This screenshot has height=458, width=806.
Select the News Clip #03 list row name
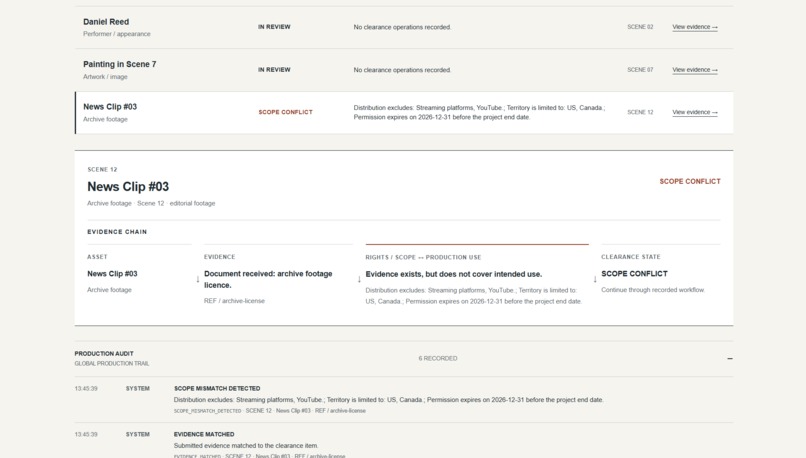110,106
